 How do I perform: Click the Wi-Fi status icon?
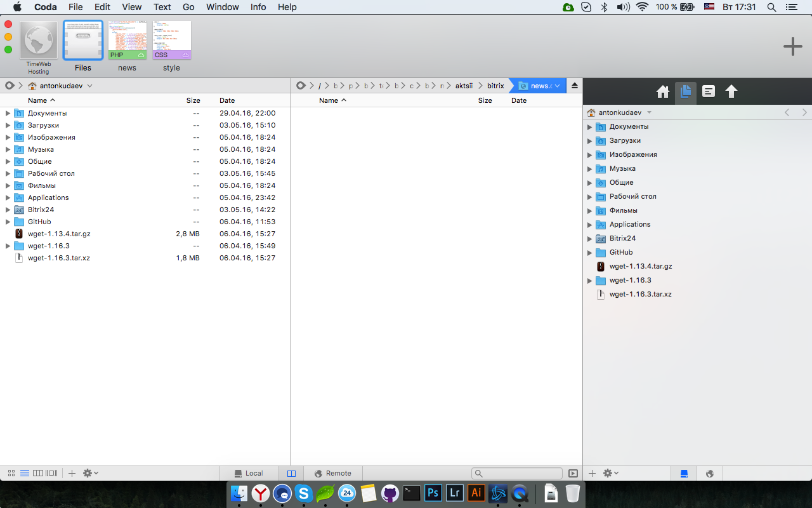(x=642, y=7)
